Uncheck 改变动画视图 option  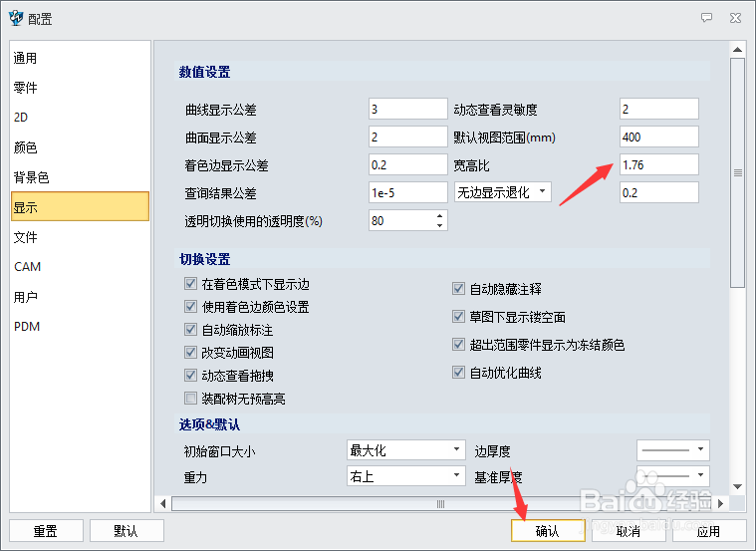click(190, 352)
